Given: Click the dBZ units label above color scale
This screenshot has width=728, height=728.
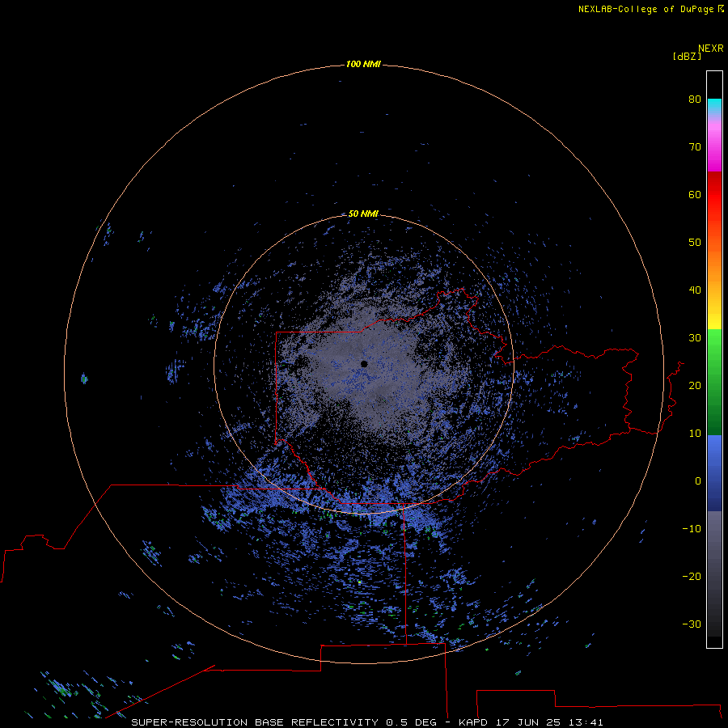Looking at the screenshot, I should point(687,57).
